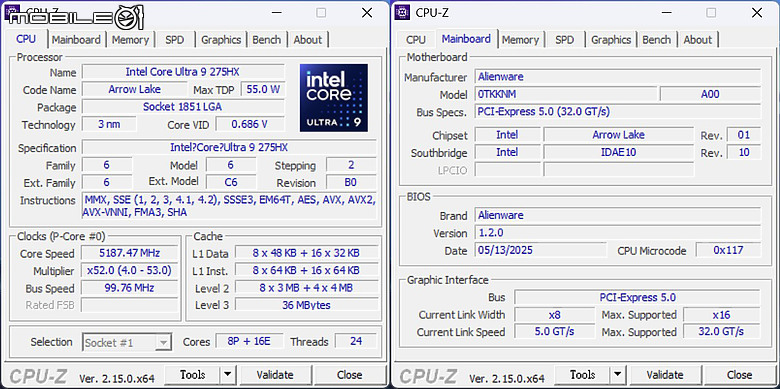Click Core VID value 0.686 V
The height and width of the screenshot is (389, 780).
tap(250, 124)
